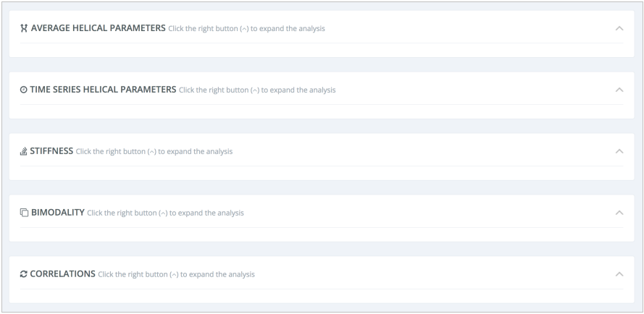Click the CORRELATIONS heading text
Screen dimensions: 644x314
(x=62, y=274)
